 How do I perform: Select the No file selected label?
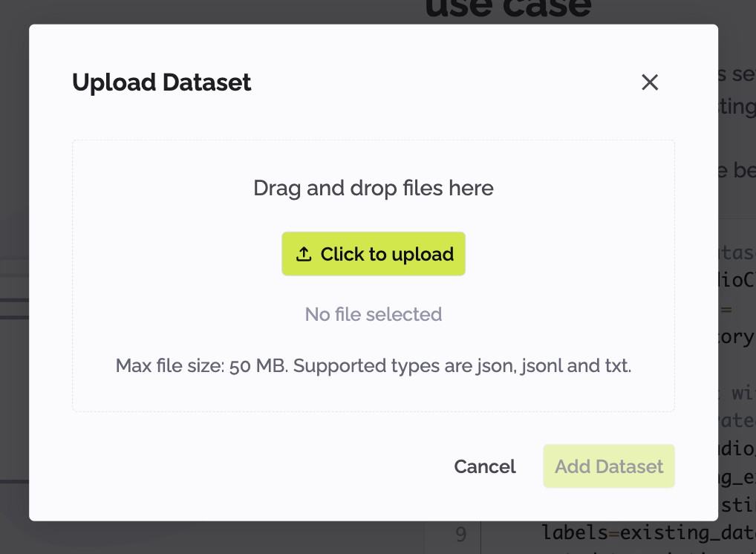coord(374,314)
